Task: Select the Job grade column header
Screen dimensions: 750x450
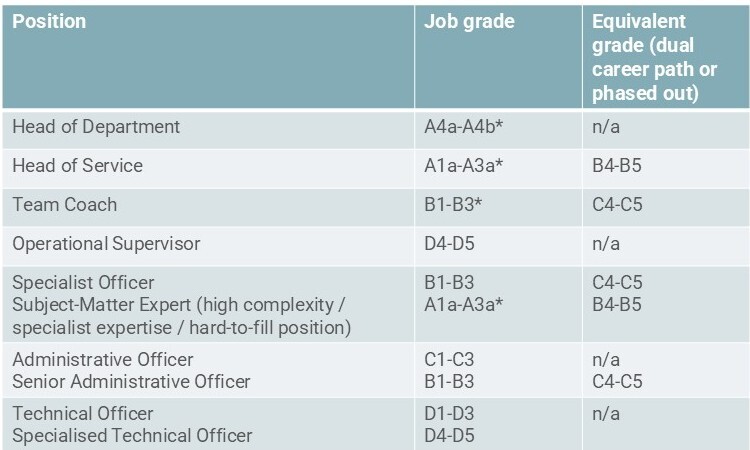Action: [498, 56]
